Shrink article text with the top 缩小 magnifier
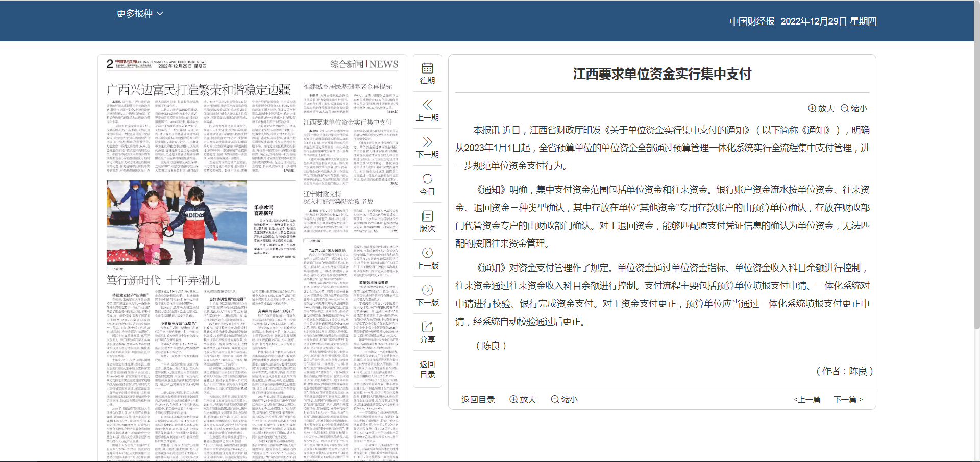The image size is (980, 462). pyautogui.click(x=854, y=108)
